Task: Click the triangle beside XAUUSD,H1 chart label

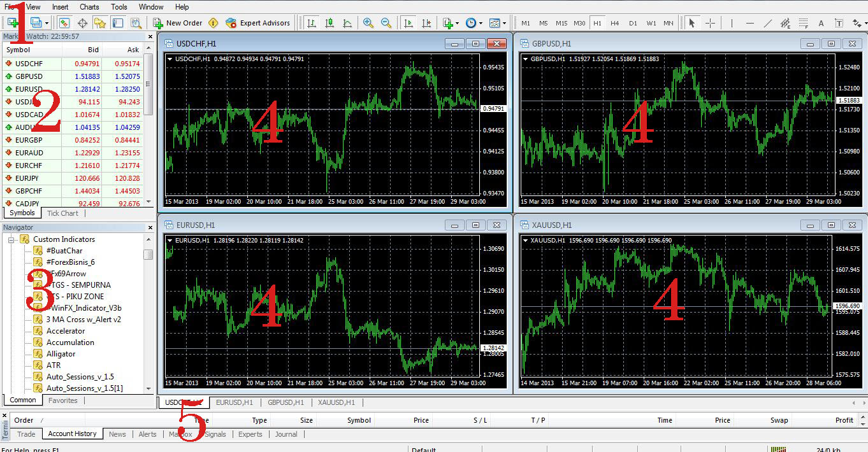Action: click(x=526, y=241)
